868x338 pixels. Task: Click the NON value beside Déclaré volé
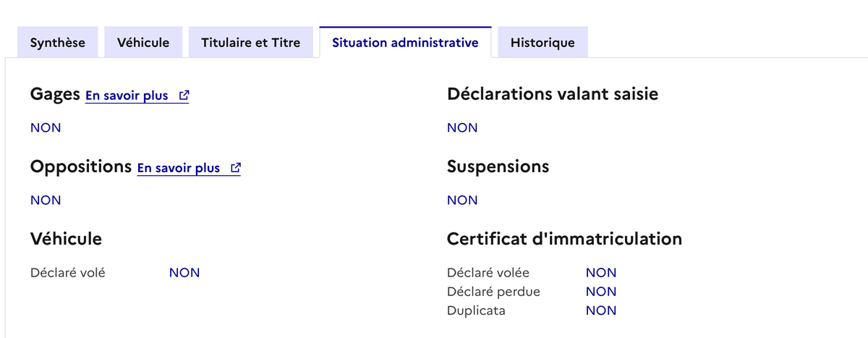(184, 273)
